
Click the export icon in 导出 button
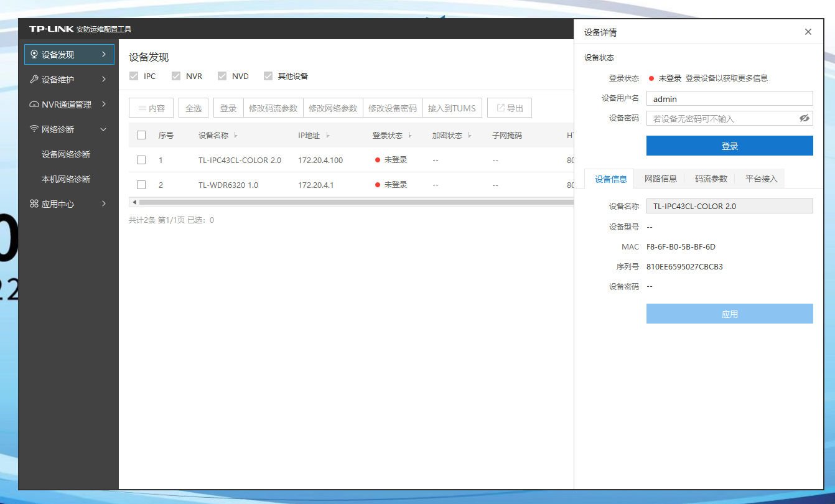point(500,108)
